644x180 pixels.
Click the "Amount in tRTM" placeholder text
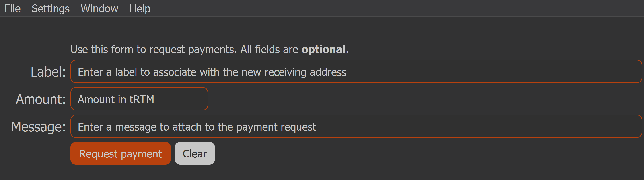116,99
